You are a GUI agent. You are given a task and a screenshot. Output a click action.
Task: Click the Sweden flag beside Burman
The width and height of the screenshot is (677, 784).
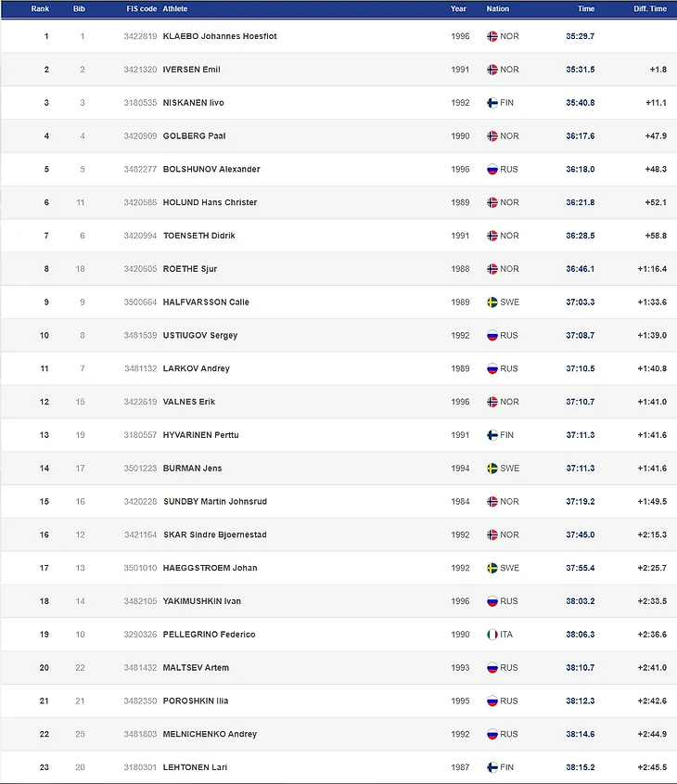pyautogui.click(x=492, y=469)
